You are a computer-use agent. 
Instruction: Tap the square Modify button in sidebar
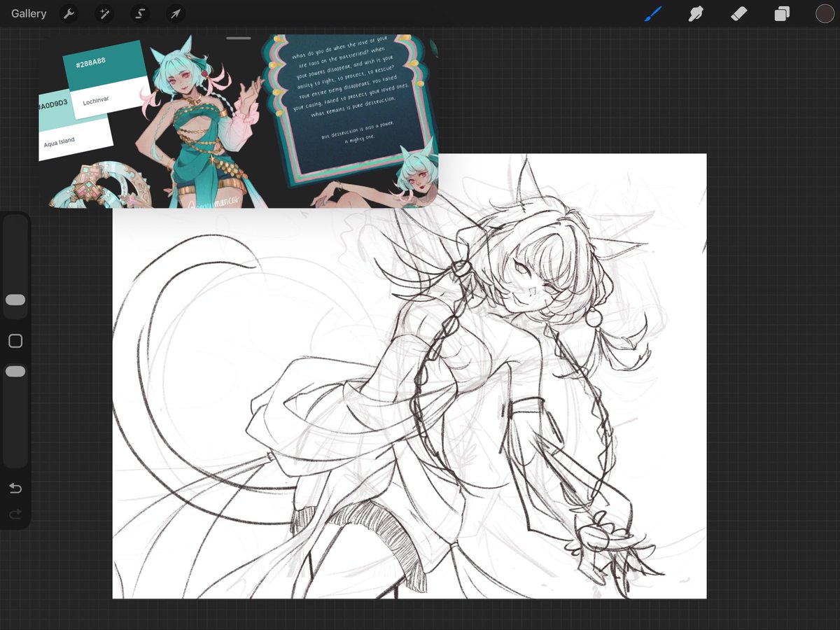[15, 341]
